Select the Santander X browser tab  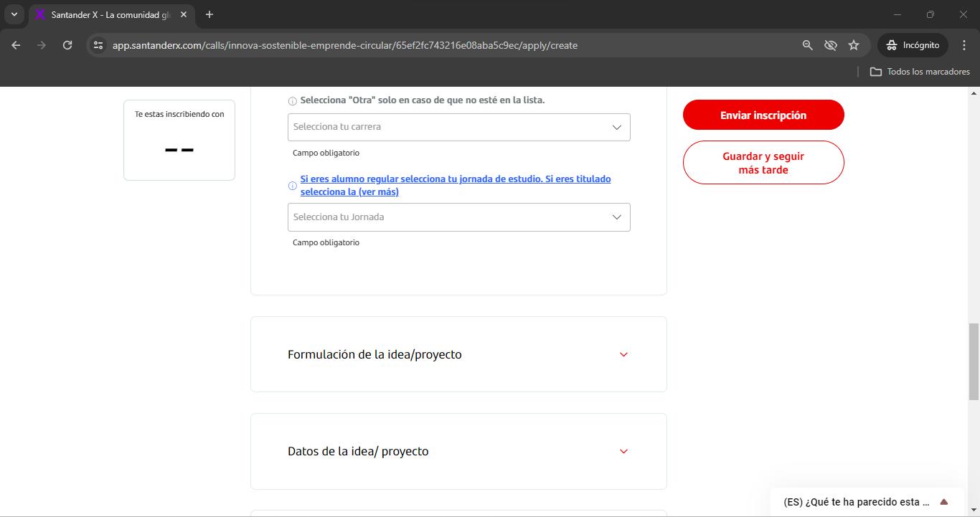(x=111, y=14)
